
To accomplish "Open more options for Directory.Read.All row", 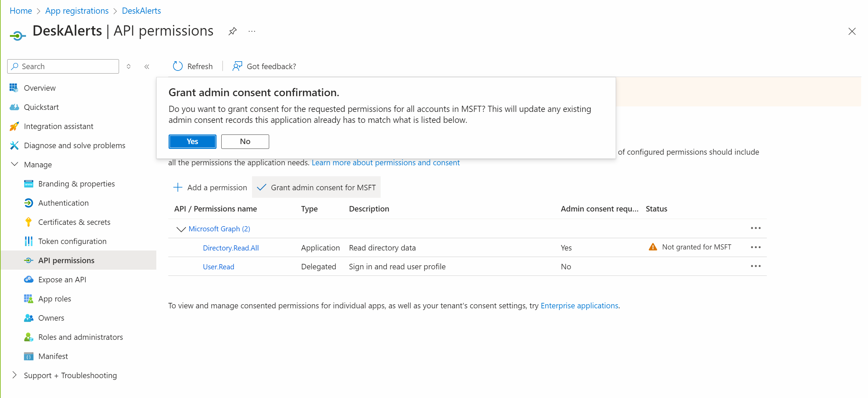I will click(x=755, y=247).
